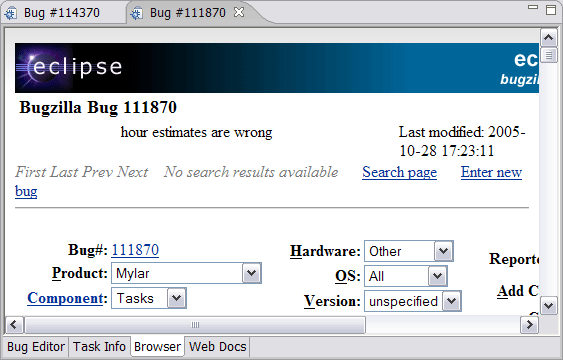Click the horizontal scrollbar thumb
The width and height of the screenshot is (563, 360).
(x=195, y=325)
